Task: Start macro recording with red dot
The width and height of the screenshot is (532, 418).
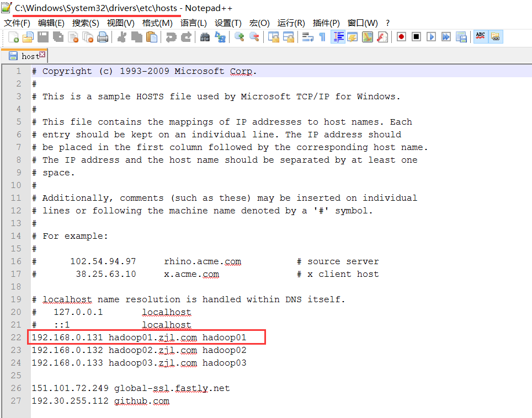Action: pos(401,37)
